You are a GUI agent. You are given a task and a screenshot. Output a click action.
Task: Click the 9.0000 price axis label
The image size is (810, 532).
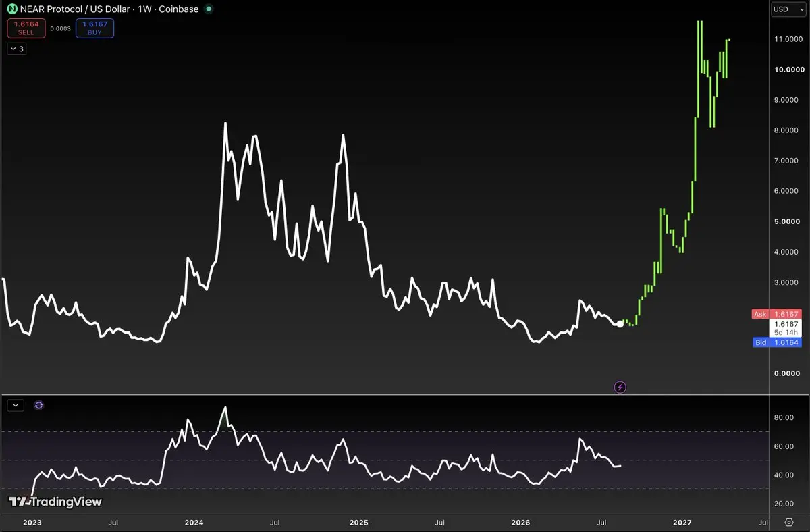pos(786,100)
